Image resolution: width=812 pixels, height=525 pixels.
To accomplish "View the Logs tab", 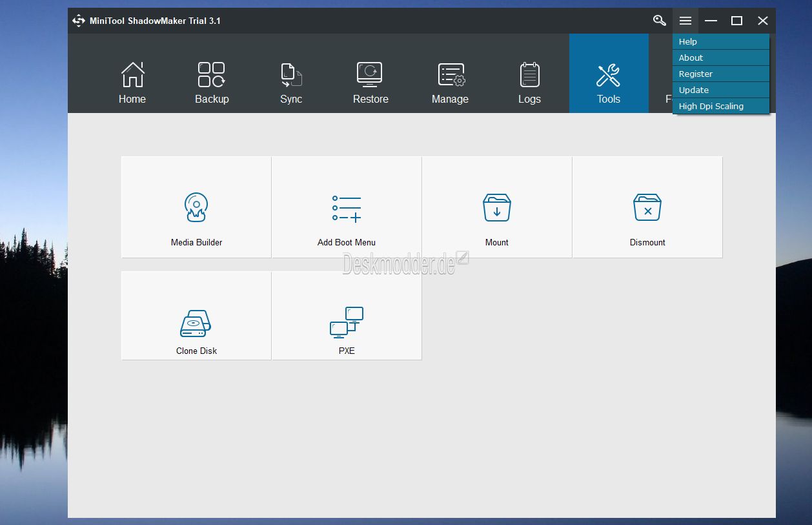I will pyautogui.click(x=529, y=83).
